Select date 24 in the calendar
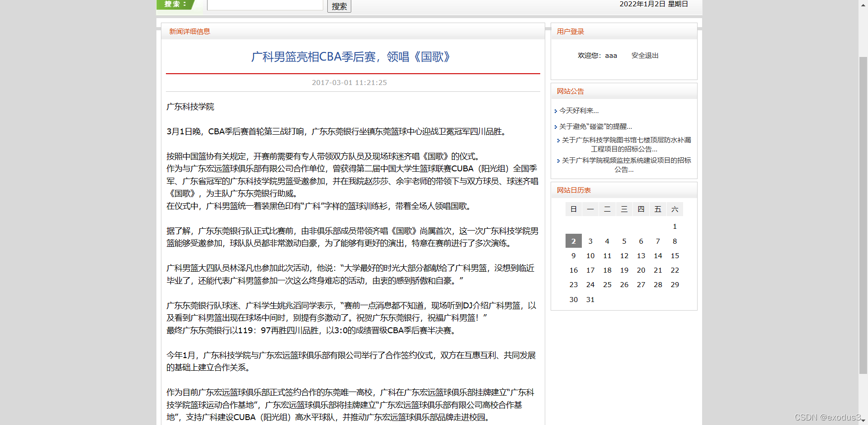Image resolution: width=868 pixels, height=425 pixels. (x=590, y=285)
